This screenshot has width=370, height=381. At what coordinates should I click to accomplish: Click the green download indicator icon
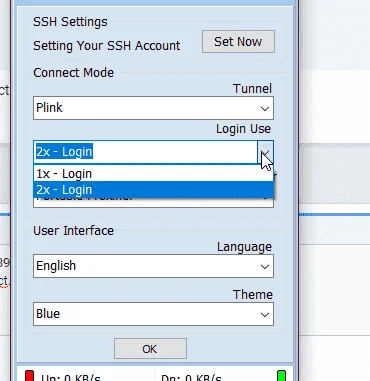(x=282, y=376)
